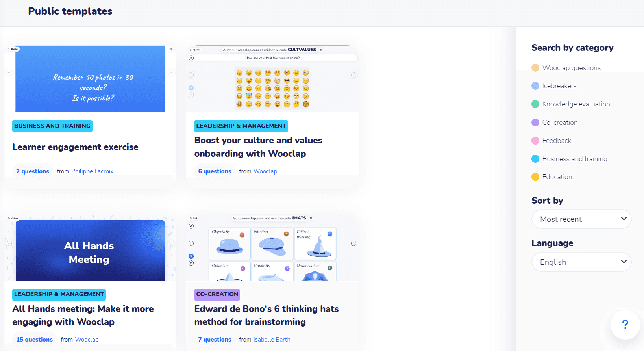The image size is (644, 351).
Task: Click next arrow on All Hands preview
Action: (171, 243)
